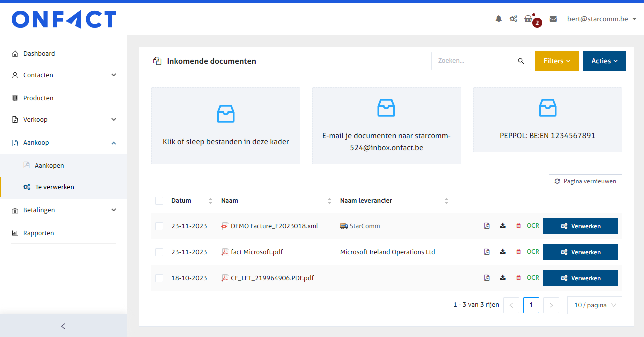644x337 pixels.
Task: Open the Filters dropdown
Action: [557, 61]
